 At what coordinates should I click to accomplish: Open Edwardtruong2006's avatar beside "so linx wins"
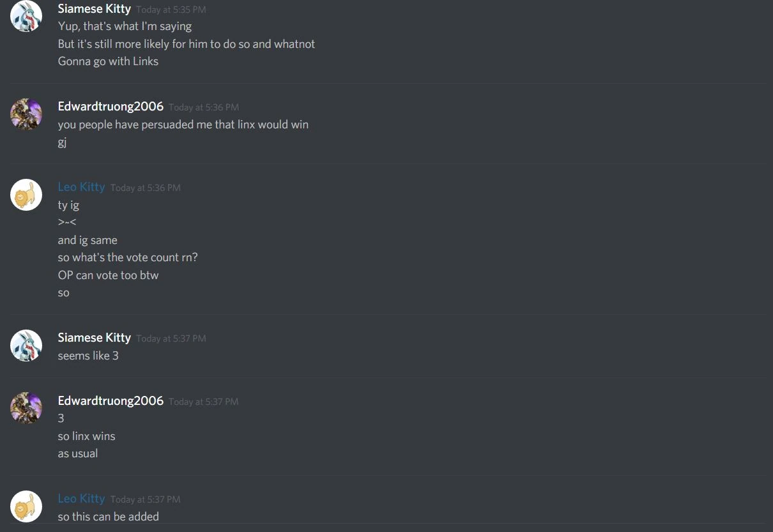pos(26,408)
